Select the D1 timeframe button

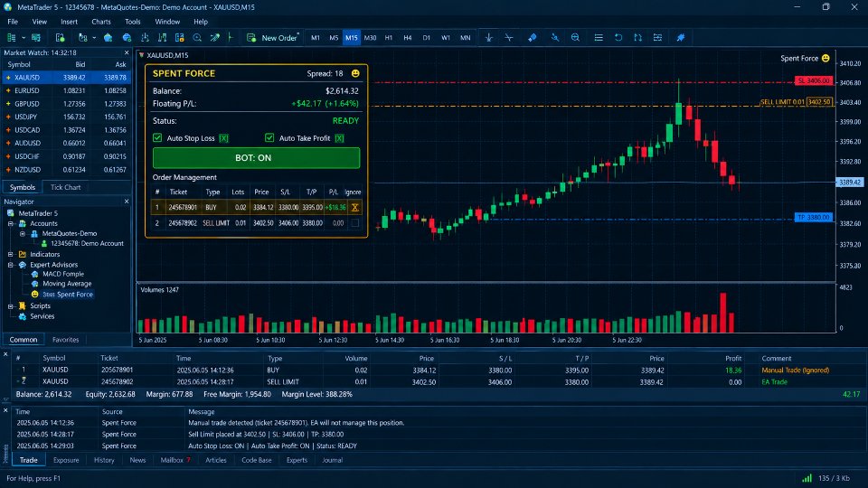coord(426,38)
